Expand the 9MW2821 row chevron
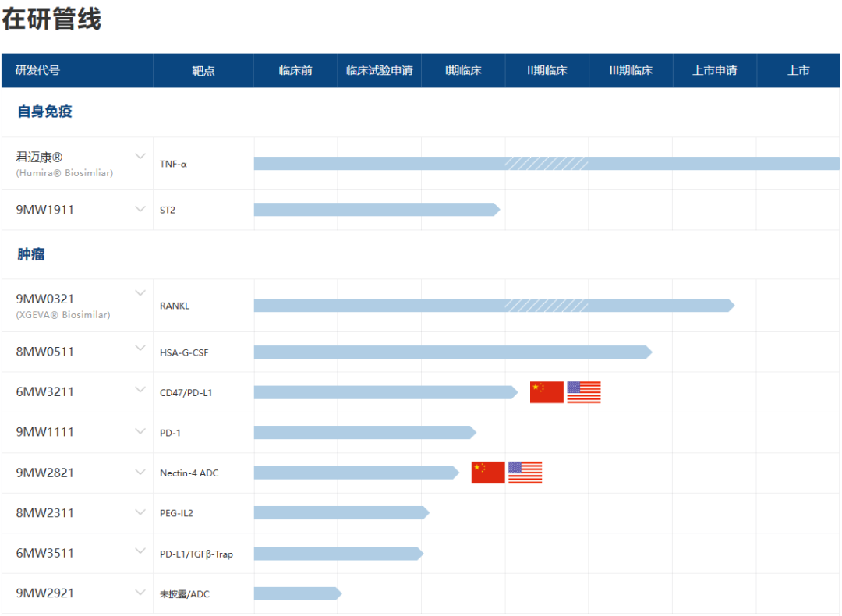842x616 pixels. (x=140, y=472)
